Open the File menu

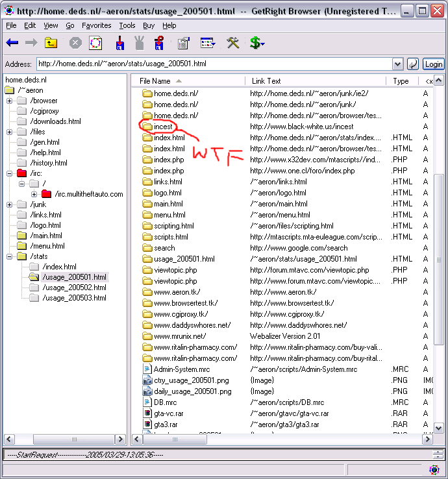pyautogui.click(x=11, y=26)
